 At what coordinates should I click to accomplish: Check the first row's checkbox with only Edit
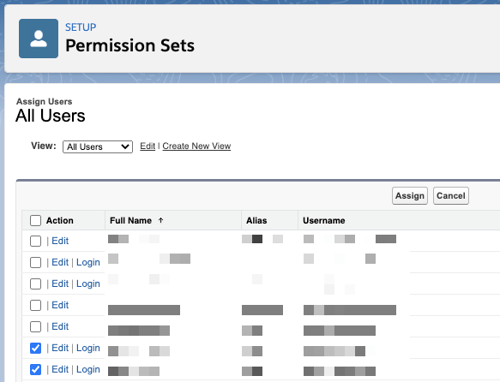pyautogui.click(x=35, y=241)
